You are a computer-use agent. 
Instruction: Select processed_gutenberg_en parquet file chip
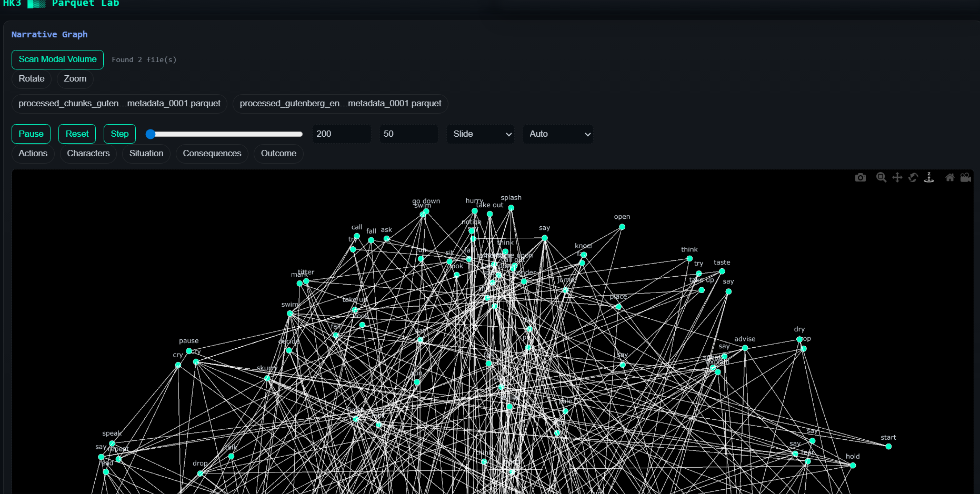[x=341, y=104]
